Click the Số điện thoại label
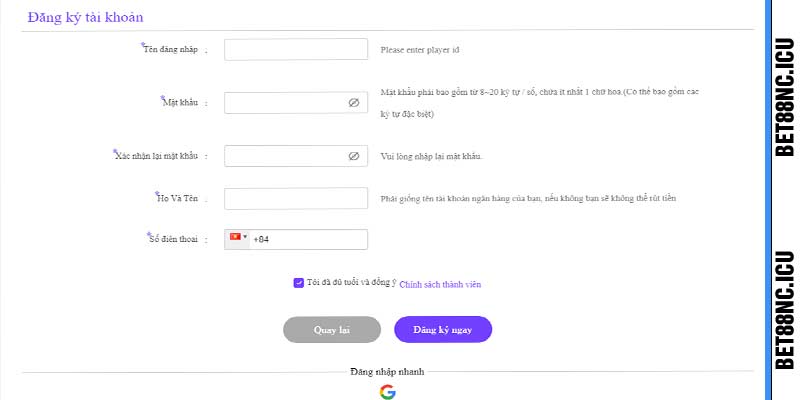This screenshot has width=800, height=400. point(173,239)
